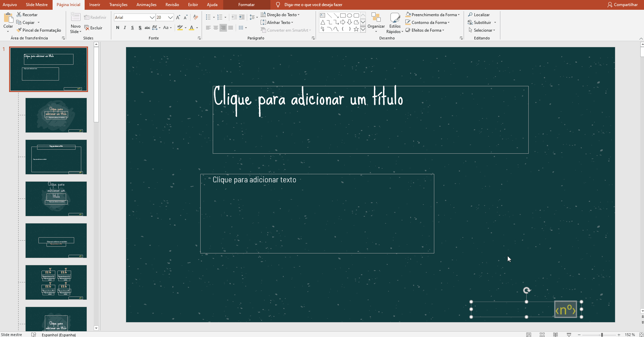The width and height of the screenshot is (644, 337).
Task: Open the font size dropdown
Action: (x=170, y=17)
